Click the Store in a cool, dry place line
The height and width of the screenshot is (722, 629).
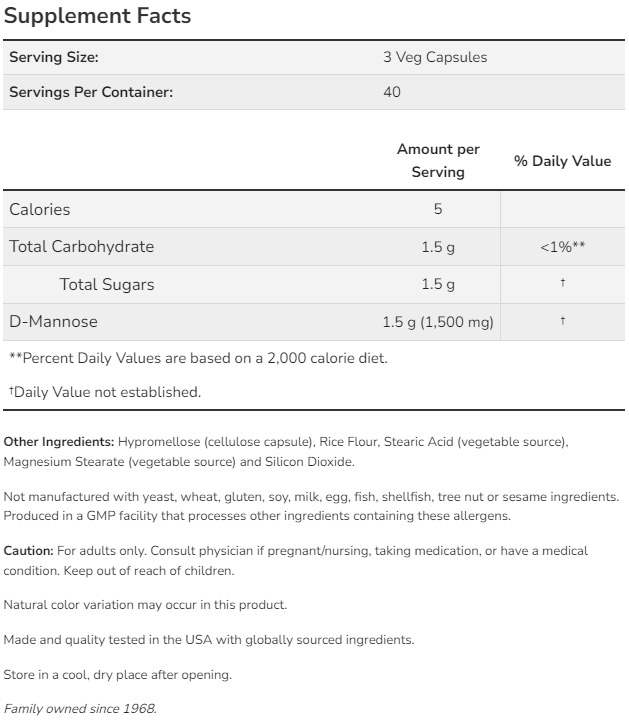[x=118, y=674]
